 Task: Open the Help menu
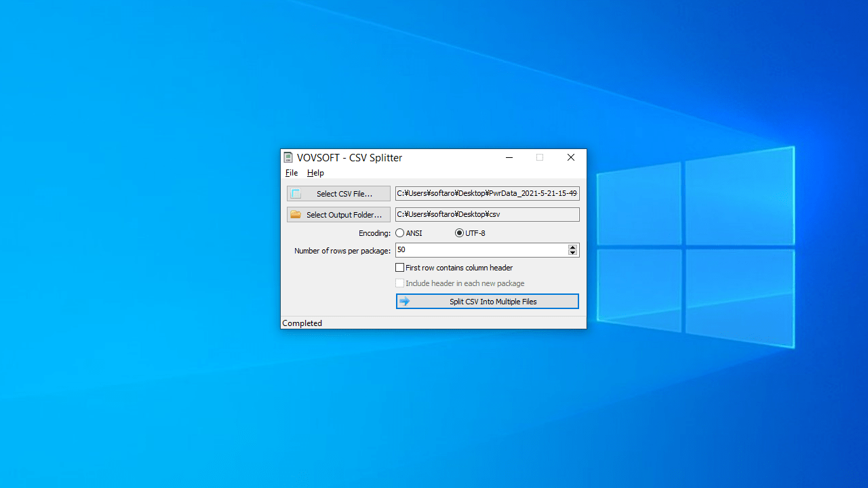(315, 173)
